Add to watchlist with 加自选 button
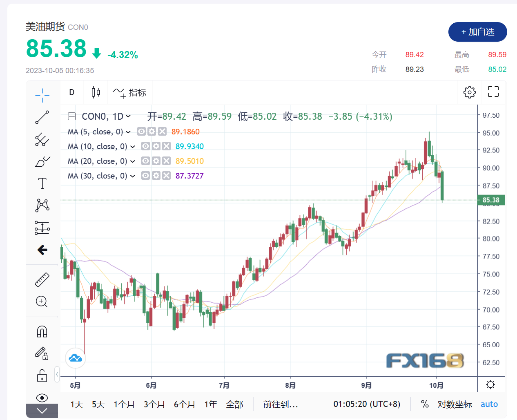This screenshot has width=517, height=420. pos(477,32)
